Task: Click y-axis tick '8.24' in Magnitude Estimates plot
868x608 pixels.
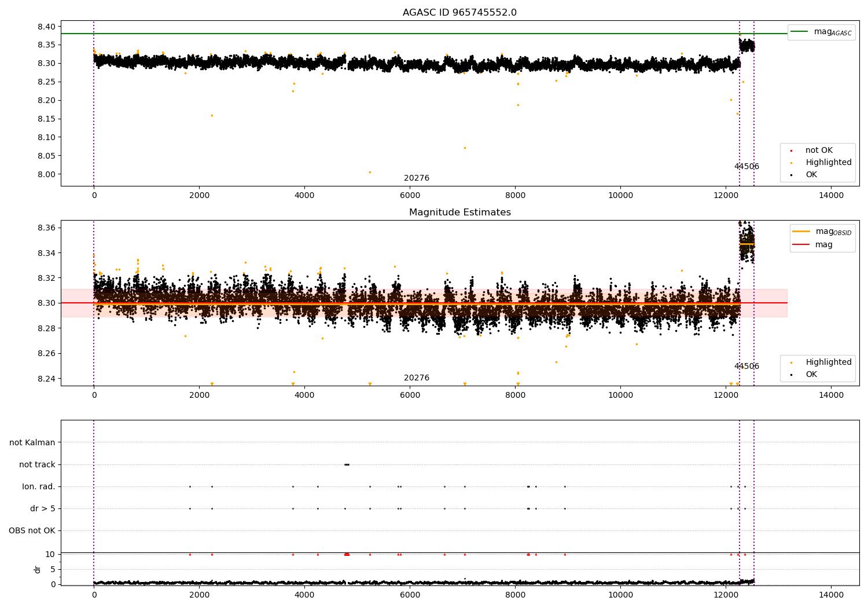Action: [x=47, y=379]
